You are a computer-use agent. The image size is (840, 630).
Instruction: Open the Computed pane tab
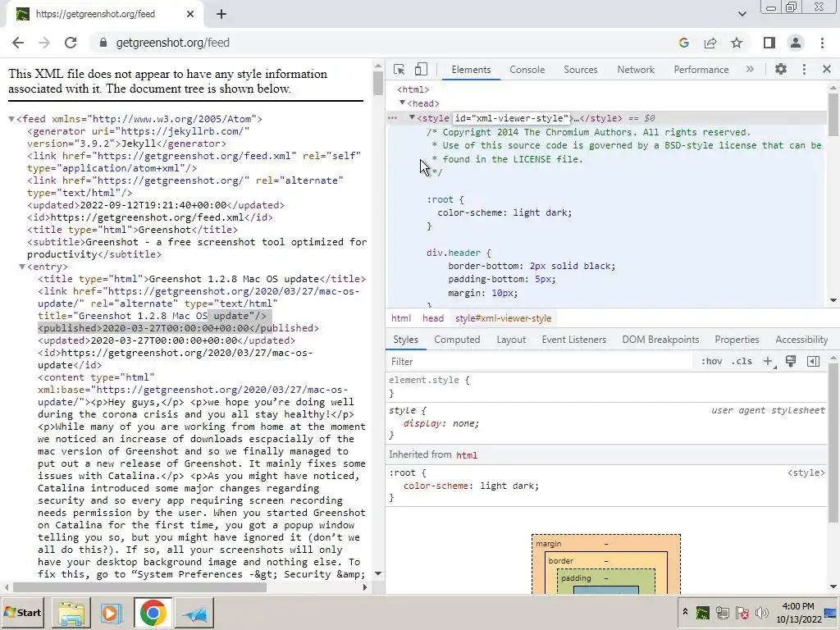[x=457, y=340]
